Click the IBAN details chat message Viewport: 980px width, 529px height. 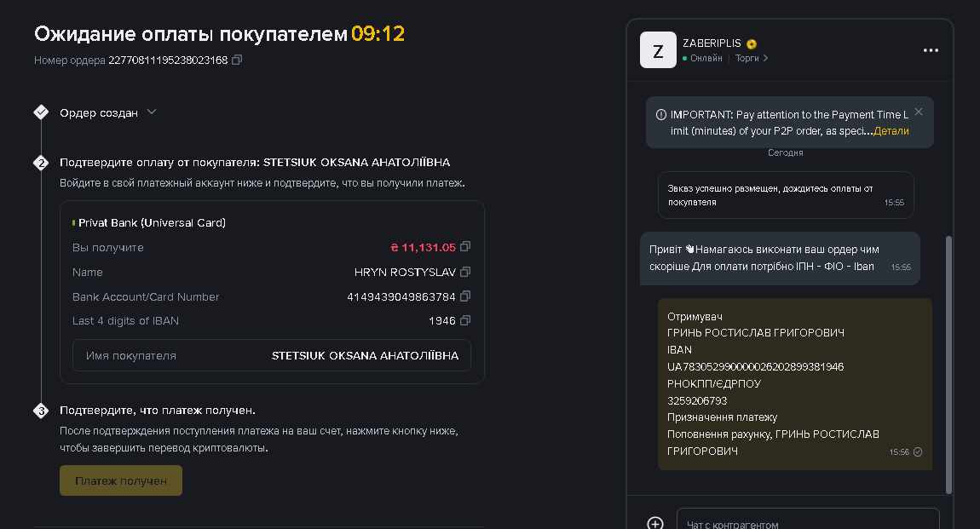[794, 383]
